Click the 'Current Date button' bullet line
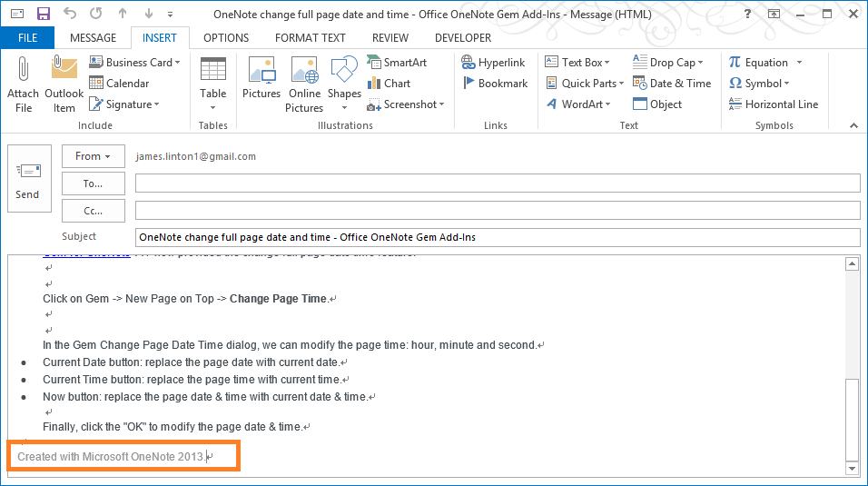The width and height of the screenshot is (868, 486). pyautogui.click(x=191, y=362)
